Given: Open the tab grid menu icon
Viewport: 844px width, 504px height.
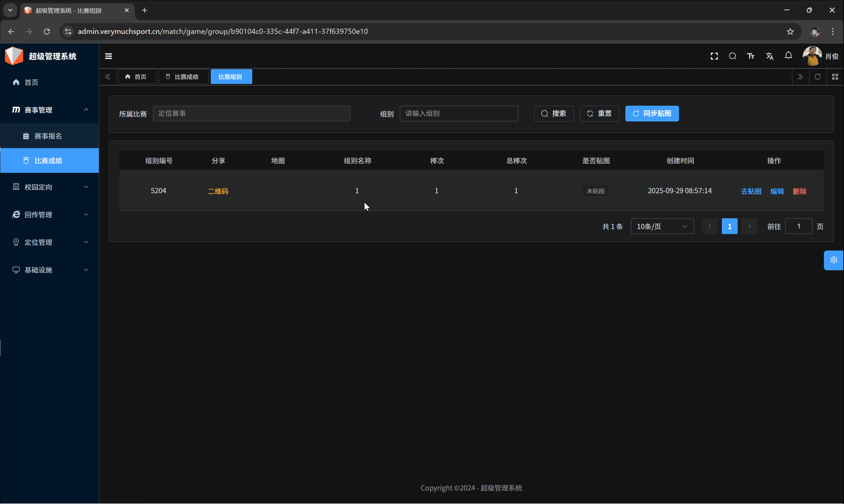Looking at the screenshot, I should 835,77.
